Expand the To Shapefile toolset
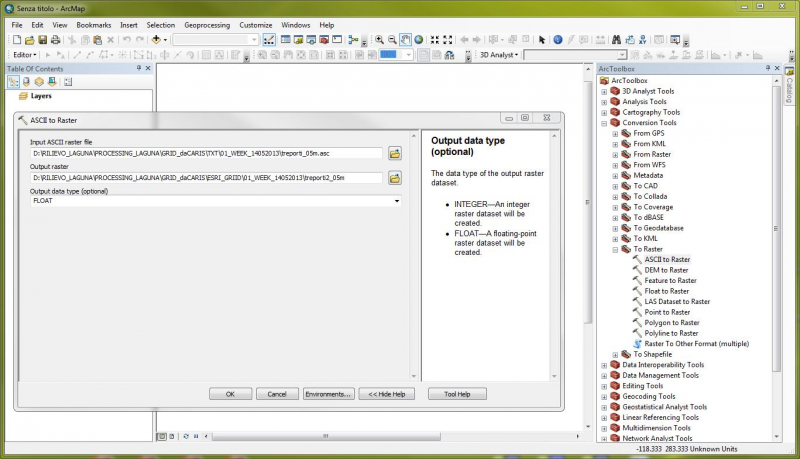Image resolution: width=800 pixels, height=459 pixels. click(615, 354)
